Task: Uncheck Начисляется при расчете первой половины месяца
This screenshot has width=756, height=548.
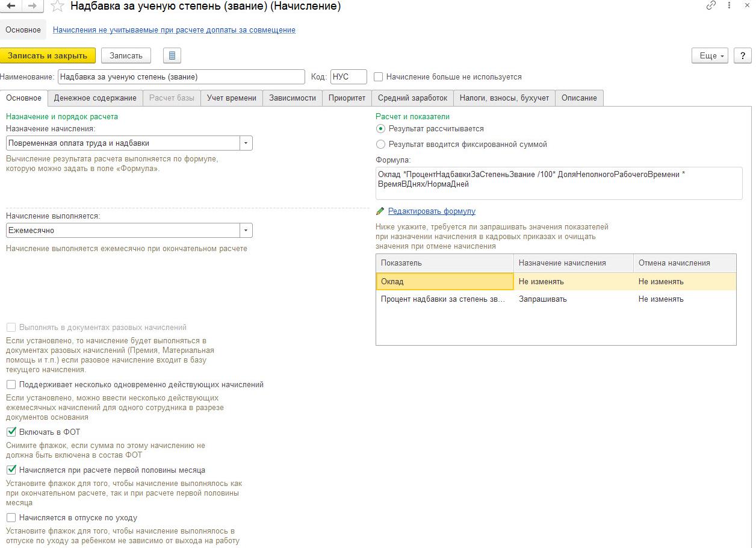Action: 11,470
